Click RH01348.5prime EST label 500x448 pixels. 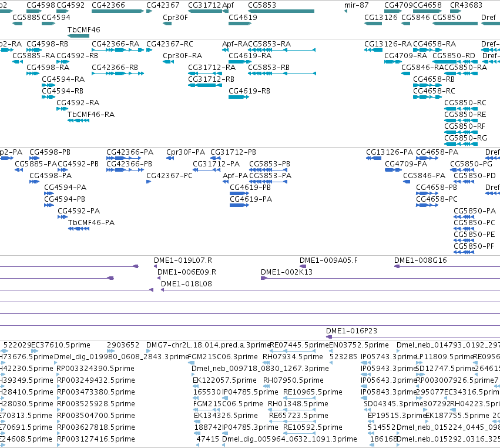pos(298,404)
